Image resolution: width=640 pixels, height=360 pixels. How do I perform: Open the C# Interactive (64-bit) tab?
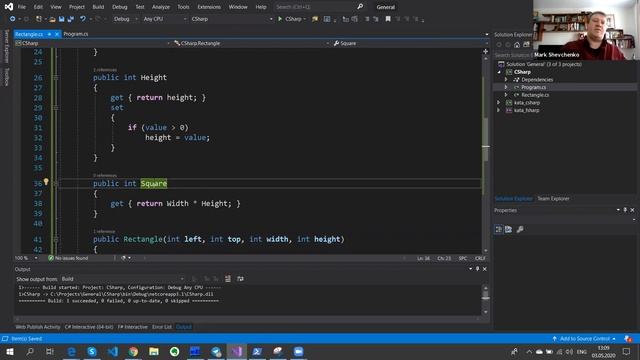point(89,327)
